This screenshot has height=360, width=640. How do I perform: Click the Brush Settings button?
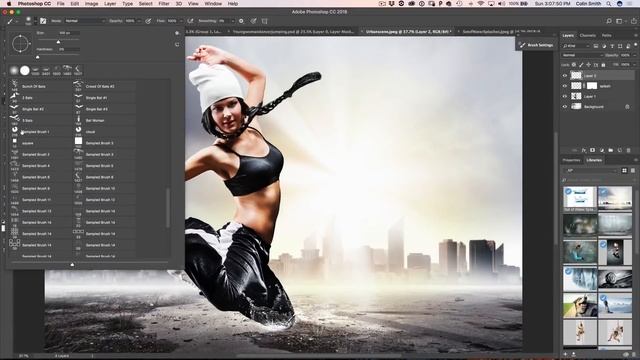(x=536, y=45)
